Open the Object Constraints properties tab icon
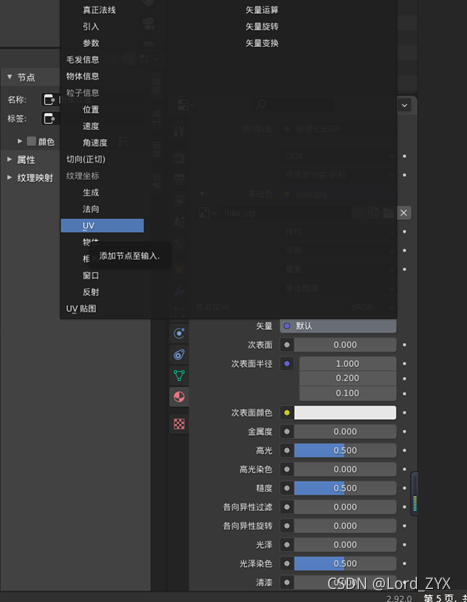 [179, 354]
